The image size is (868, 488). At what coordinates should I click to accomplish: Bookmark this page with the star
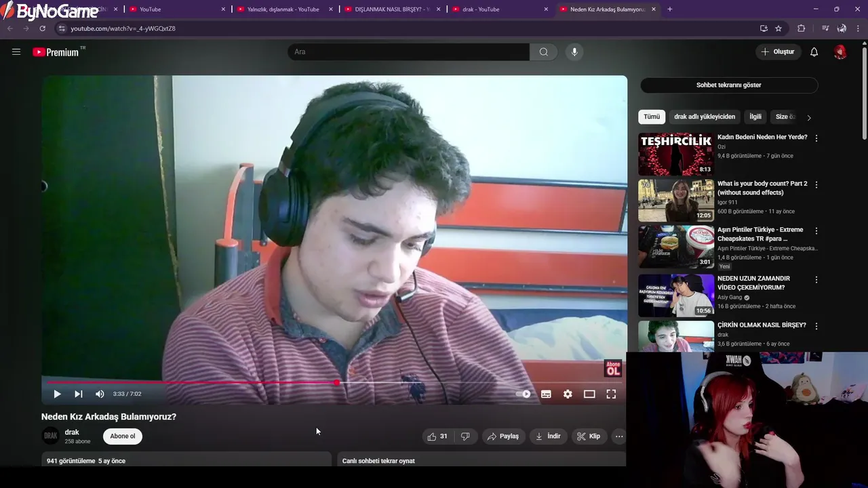tap(778, 28)
